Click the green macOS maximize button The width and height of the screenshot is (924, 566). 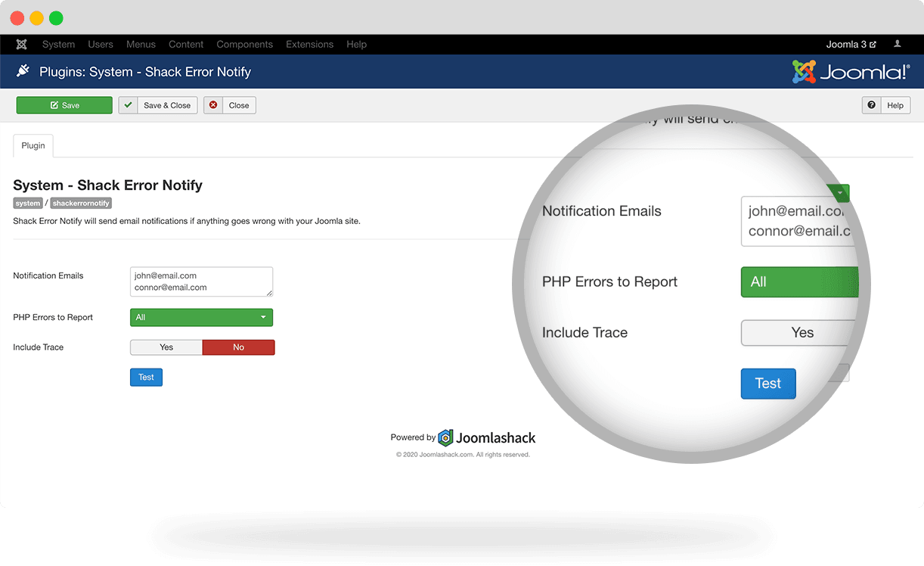click(56, 18)
